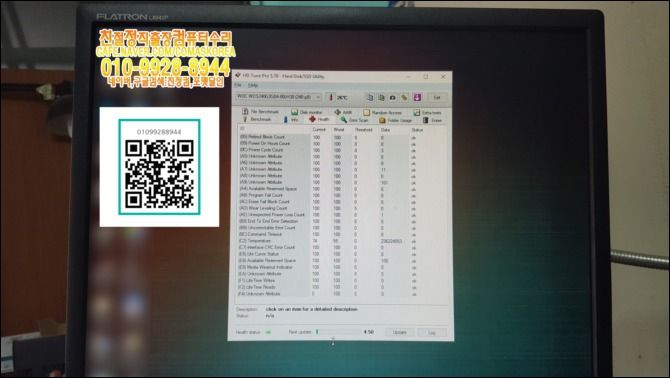Switch to the AAM tab

(343, 112)
